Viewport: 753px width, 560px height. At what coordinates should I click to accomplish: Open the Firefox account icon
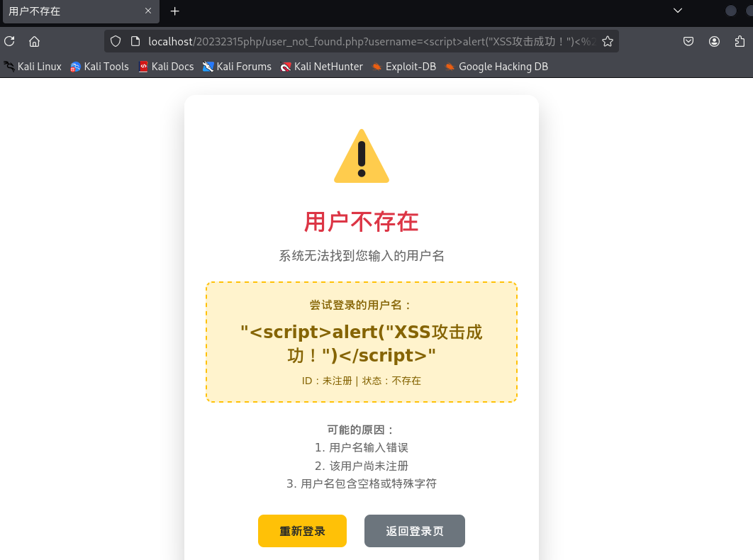(714, 41)
